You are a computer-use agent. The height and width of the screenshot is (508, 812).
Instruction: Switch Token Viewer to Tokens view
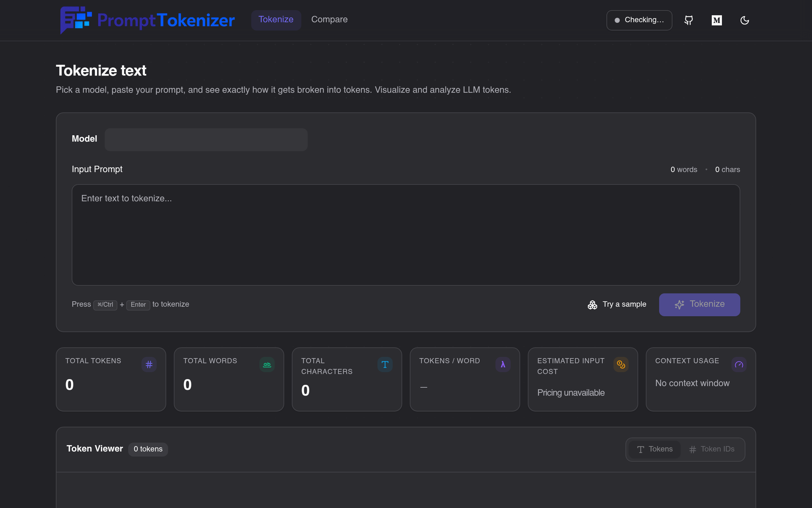click(655, 449)
